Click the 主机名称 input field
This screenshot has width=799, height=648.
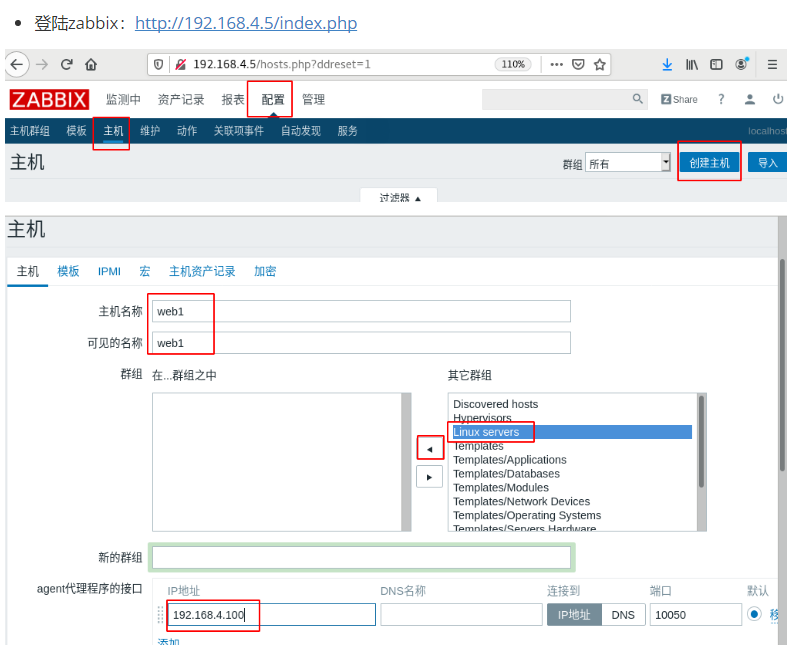point(361,311)
